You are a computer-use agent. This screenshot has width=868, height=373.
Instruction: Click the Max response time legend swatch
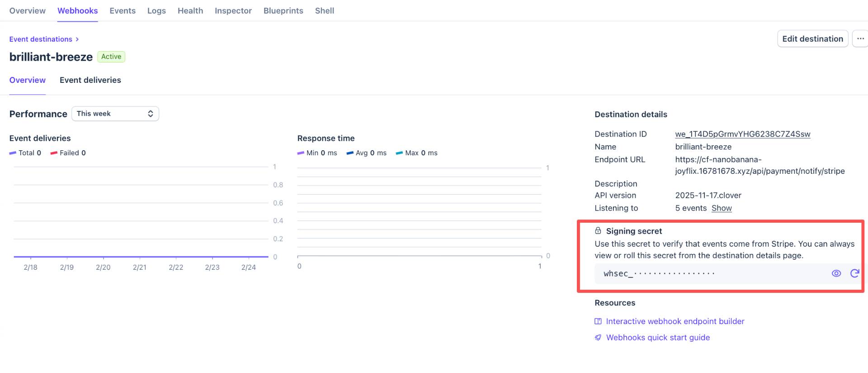point(399,153)
